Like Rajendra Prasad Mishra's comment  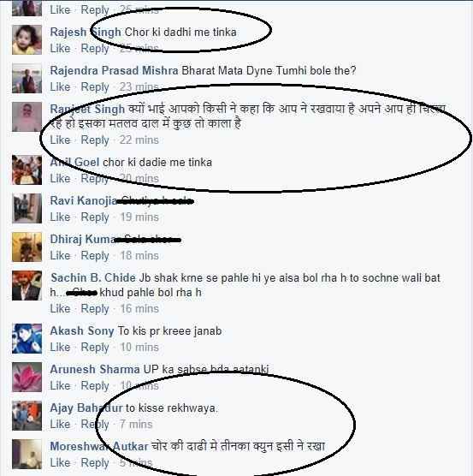(x=60, y=87)
